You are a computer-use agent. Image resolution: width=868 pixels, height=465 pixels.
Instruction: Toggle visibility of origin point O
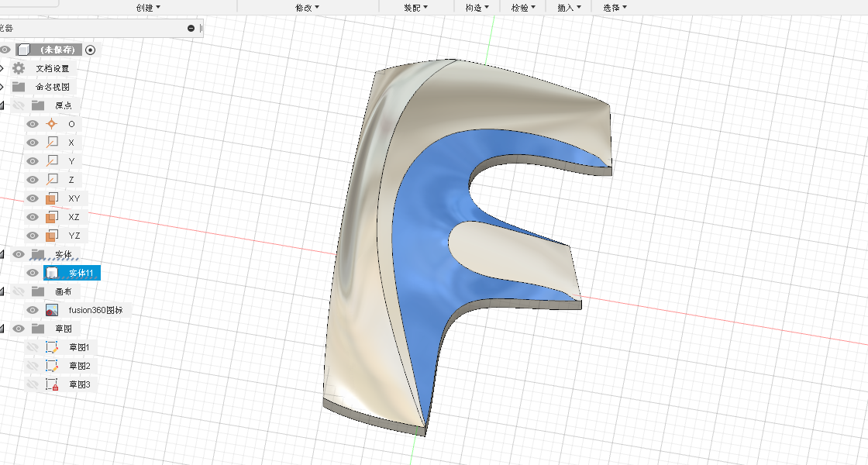point(33,124)
